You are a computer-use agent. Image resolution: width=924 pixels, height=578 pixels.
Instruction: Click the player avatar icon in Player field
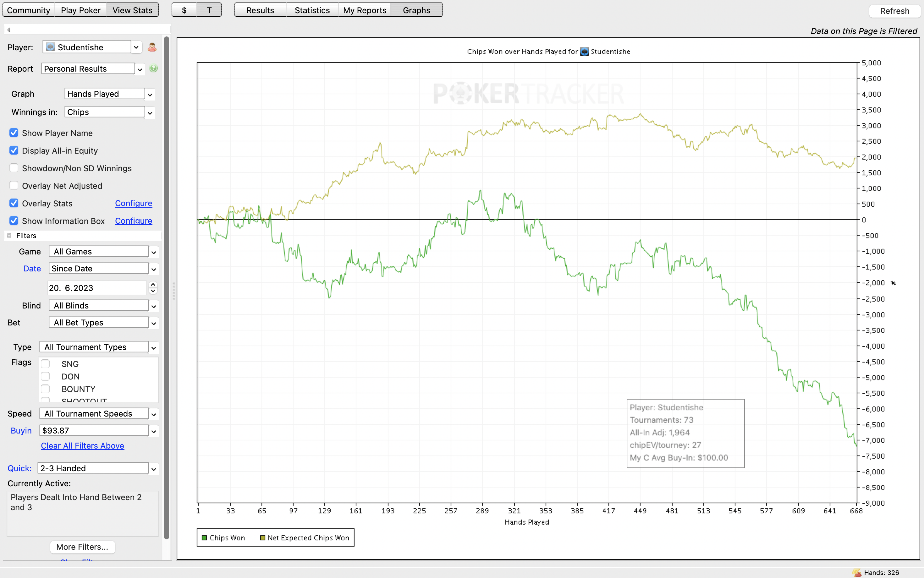point(50,46)
